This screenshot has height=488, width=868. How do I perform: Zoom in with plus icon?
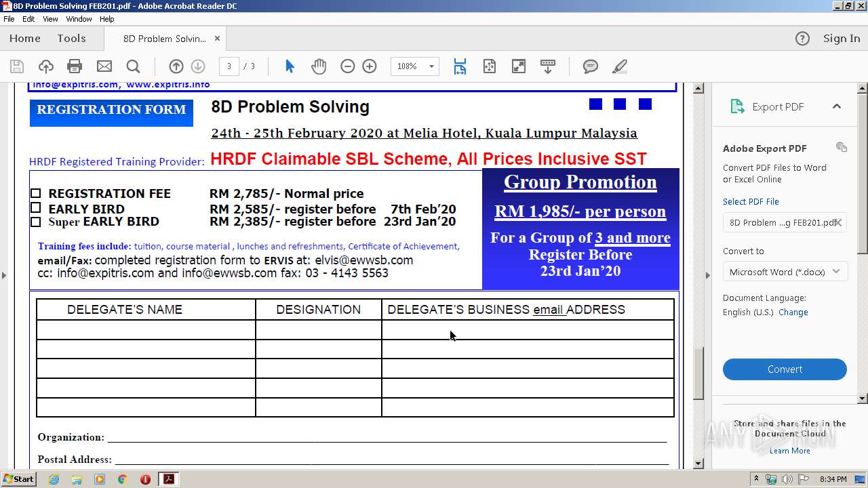coord(370,66)
